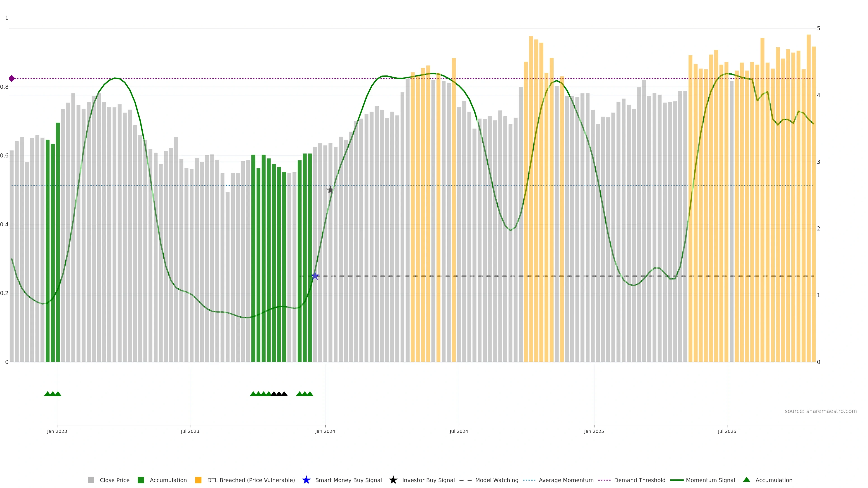This screenshot has width=868, height=488.
Task: Click the black triangle markers below chart
Action: click(x=279, y=394)
